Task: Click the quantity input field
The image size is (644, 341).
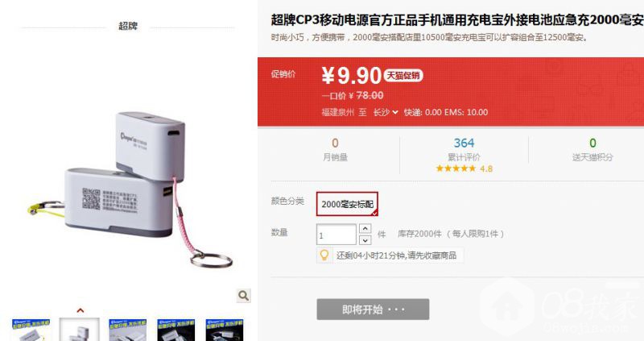Action: coord(336,234)
